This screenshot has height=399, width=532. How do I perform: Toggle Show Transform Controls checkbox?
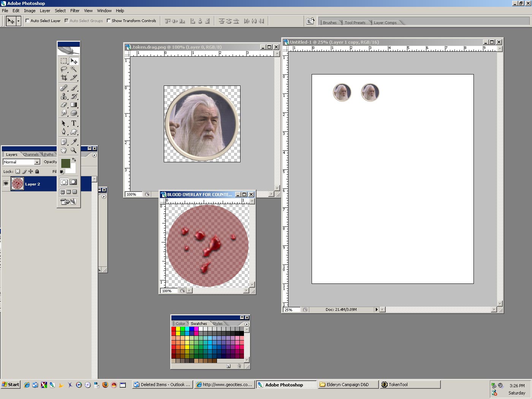click(109, 21)
